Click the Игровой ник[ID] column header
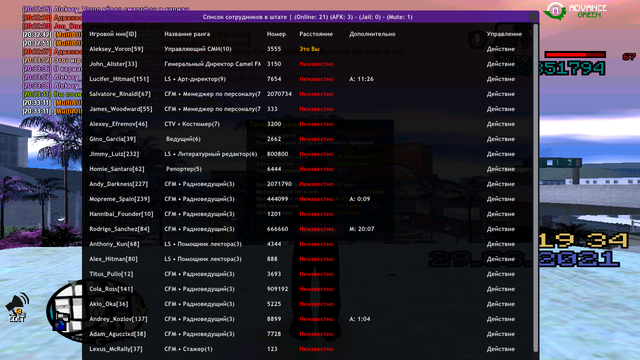The image size is (640, 360). [x=113, y=34]
